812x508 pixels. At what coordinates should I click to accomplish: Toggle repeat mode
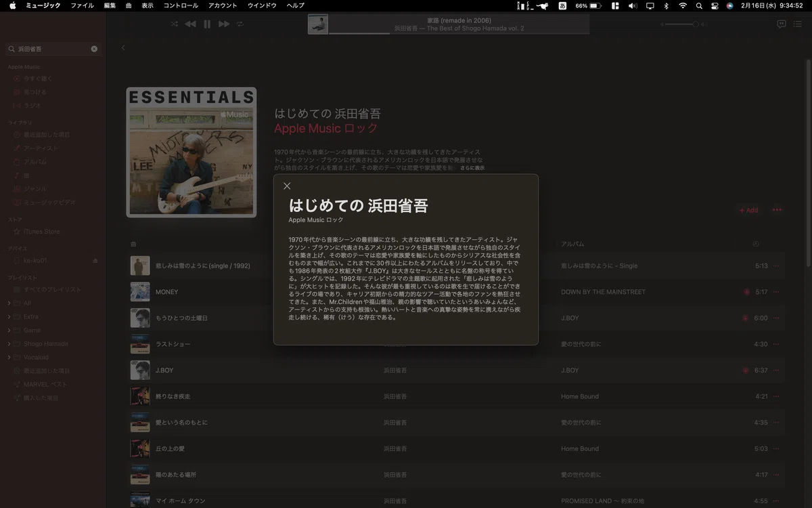point(240,24)
